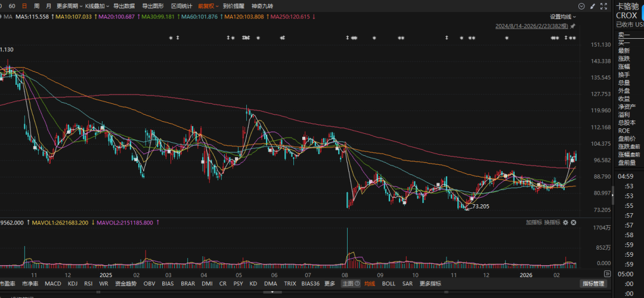
Task: Click the 设置均线 moving average settings
Action: (562, 17)
